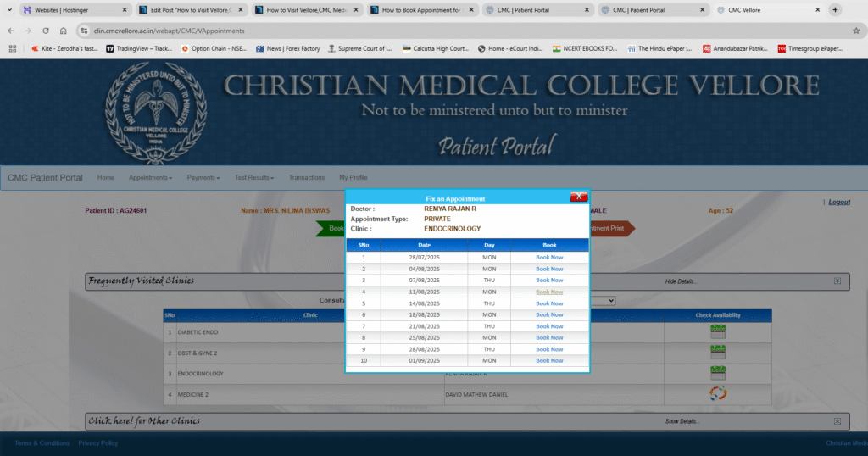Image resolution: width=868 pixels, height=456 pixels.
Task: Book the 01/09/2025 Monday slot
Action: point(549,360)
